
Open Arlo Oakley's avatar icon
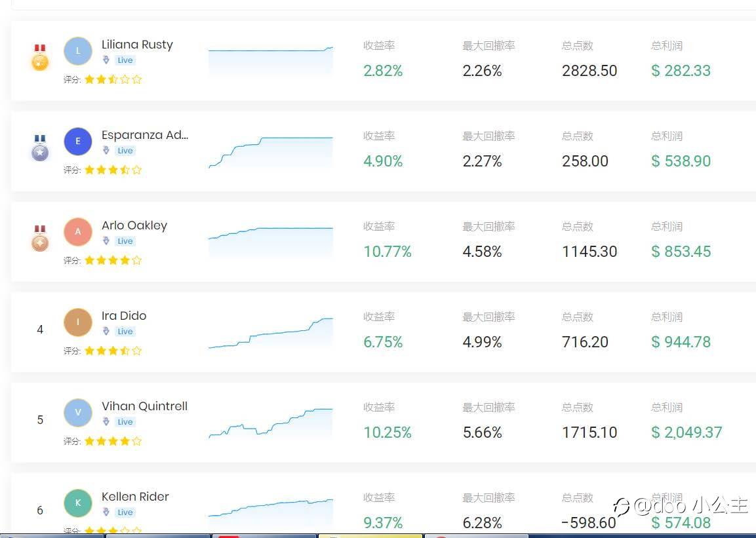77,232
